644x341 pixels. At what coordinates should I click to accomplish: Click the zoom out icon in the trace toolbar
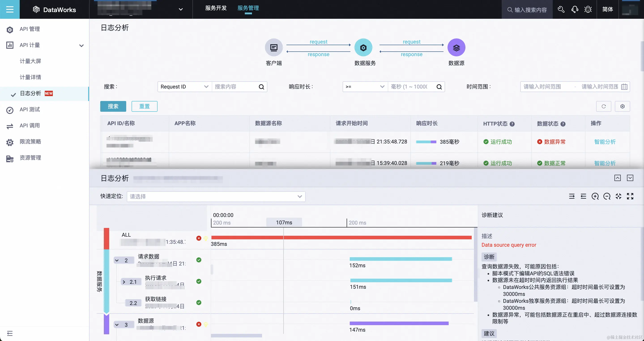pos(607,196)
